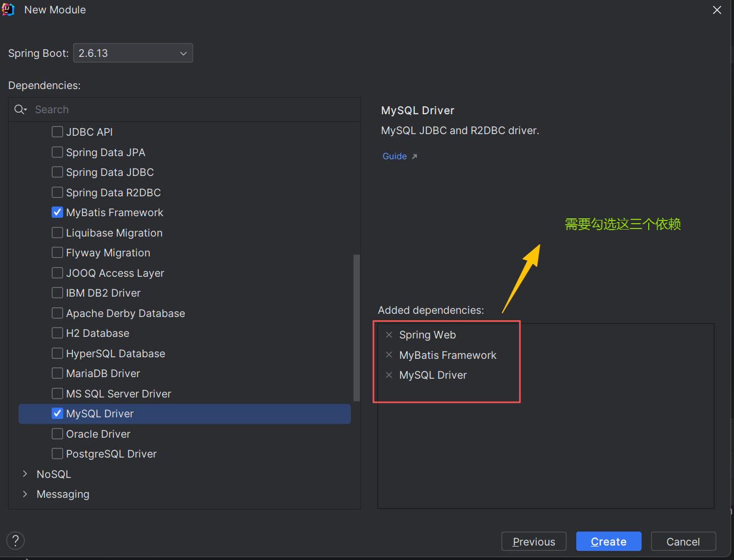Remove MyBatis Framework from added dependencies
Image resolution: width=734 pixels, height=560 pixels.
tap(389, 355)
